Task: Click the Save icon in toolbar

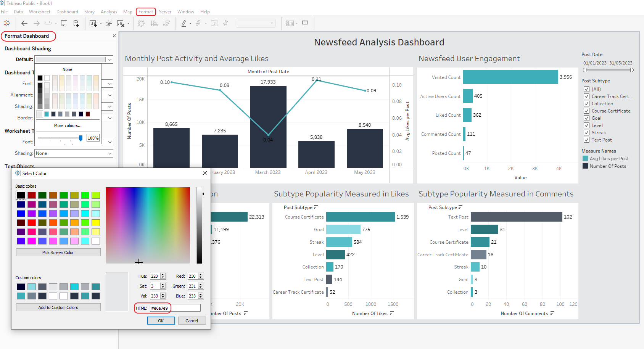Action: [64, 23]
